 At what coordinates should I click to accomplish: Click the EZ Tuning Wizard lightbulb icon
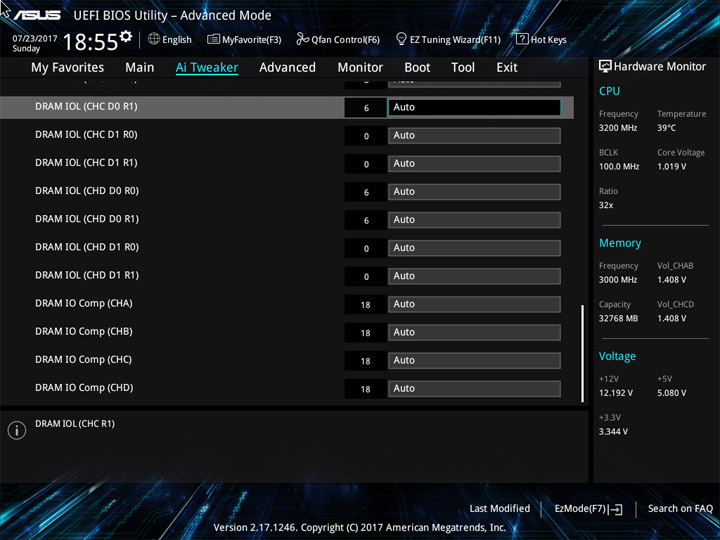point(401,39)
